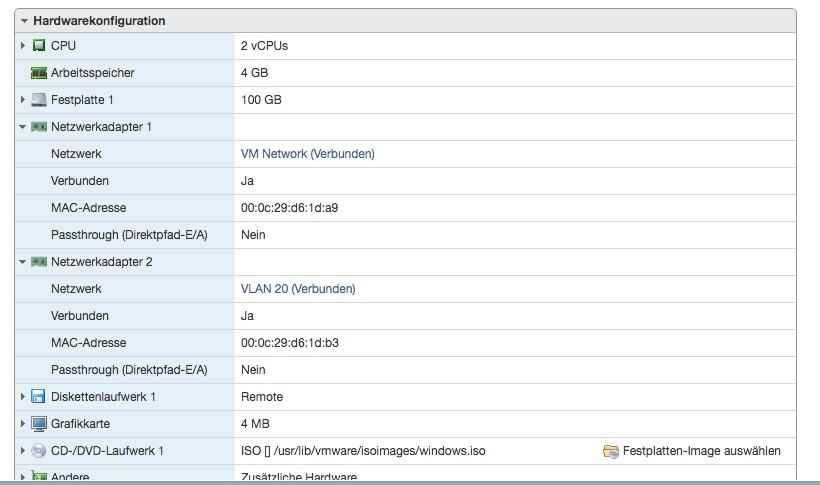The width and height of the screenshot is (820, 485).
Task: Expand the CPU row
Action: tap(23, 46)
